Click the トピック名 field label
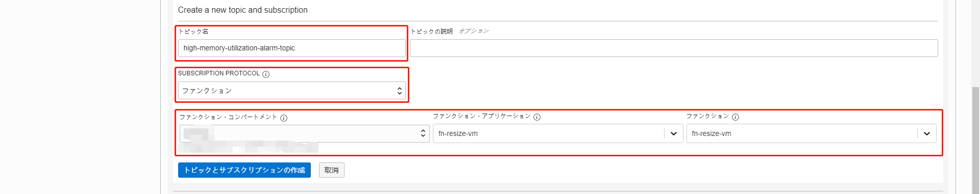Viewport: 980px width, 194px height. pyautogui.click(x=193, y=31)
